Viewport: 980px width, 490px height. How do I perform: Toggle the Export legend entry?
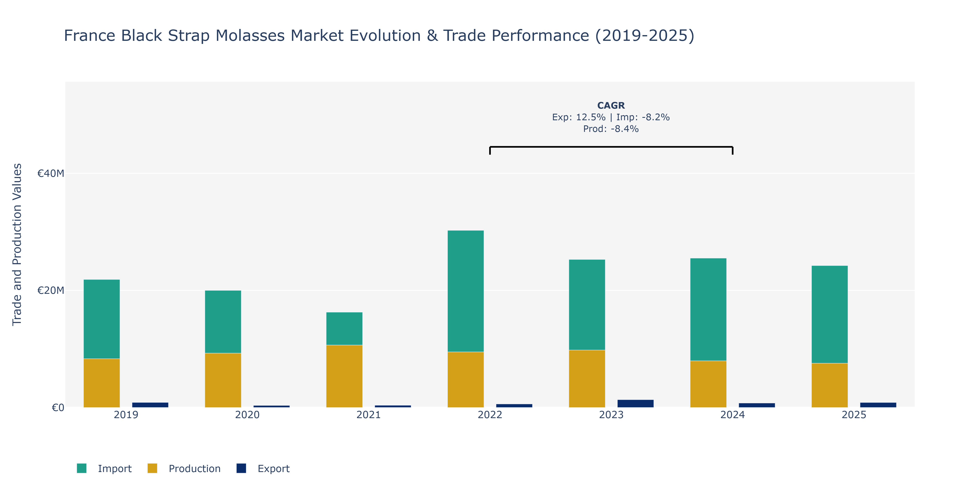coord(263,468)
